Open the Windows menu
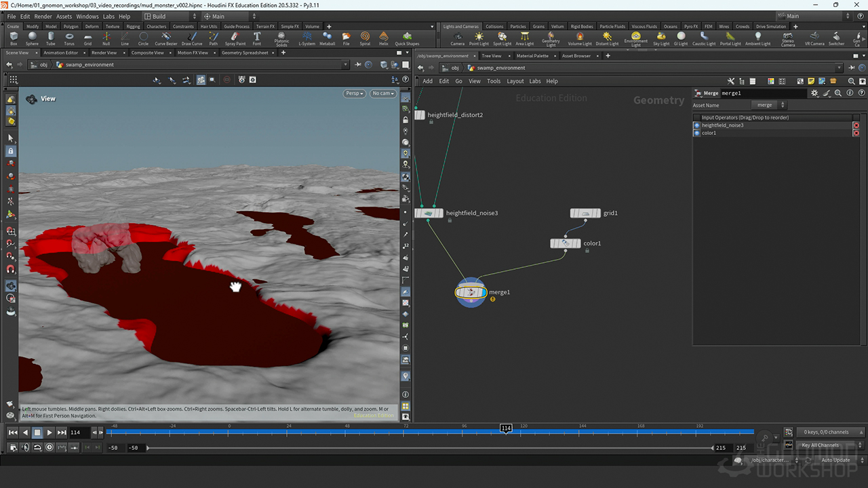 click(87, 16)
